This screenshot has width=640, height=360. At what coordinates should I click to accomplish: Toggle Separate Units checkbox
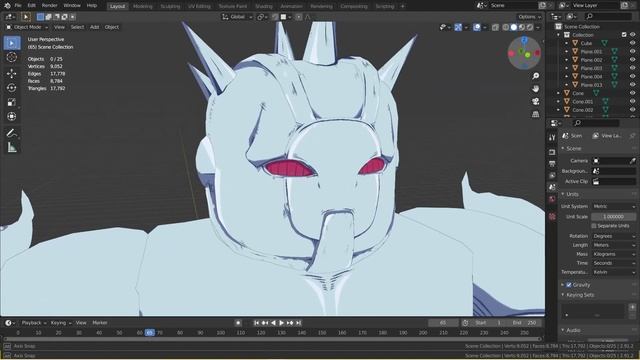click(594, 226)
